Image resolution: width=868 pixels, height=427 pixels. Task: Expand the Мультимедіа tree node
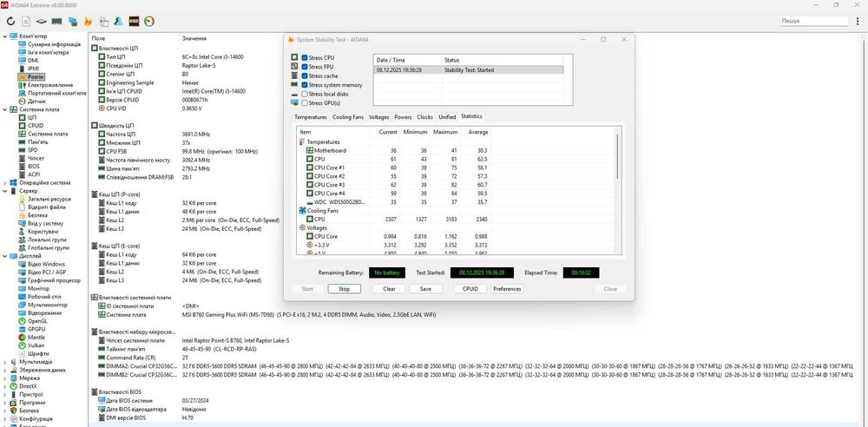[5, 362]
